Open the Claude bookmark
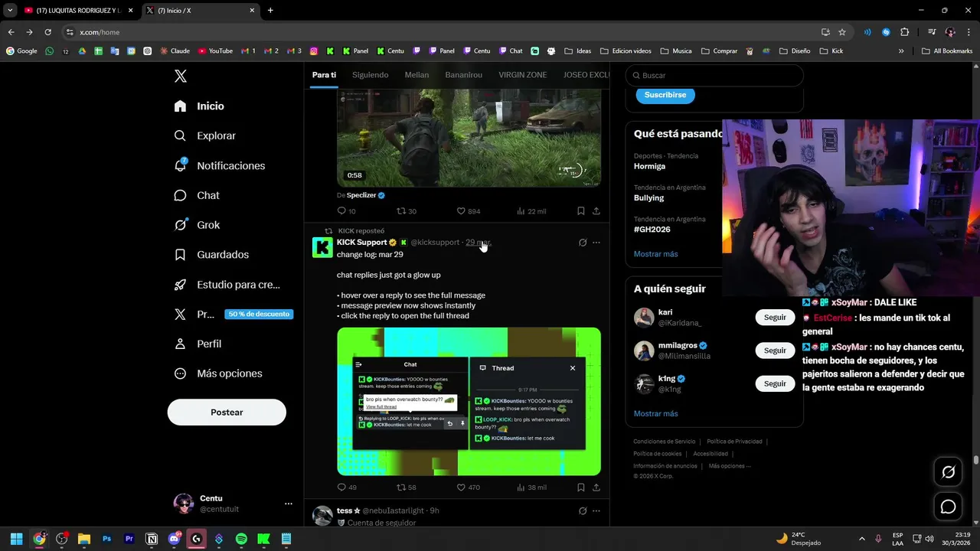The image size is (980, 551). coord(175,51)
